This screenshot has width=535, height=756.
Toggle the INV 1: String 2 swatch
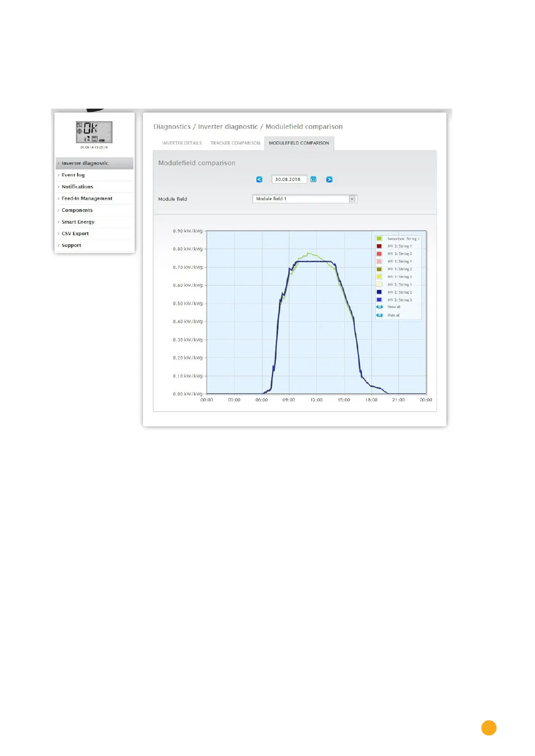coord(379,269)
